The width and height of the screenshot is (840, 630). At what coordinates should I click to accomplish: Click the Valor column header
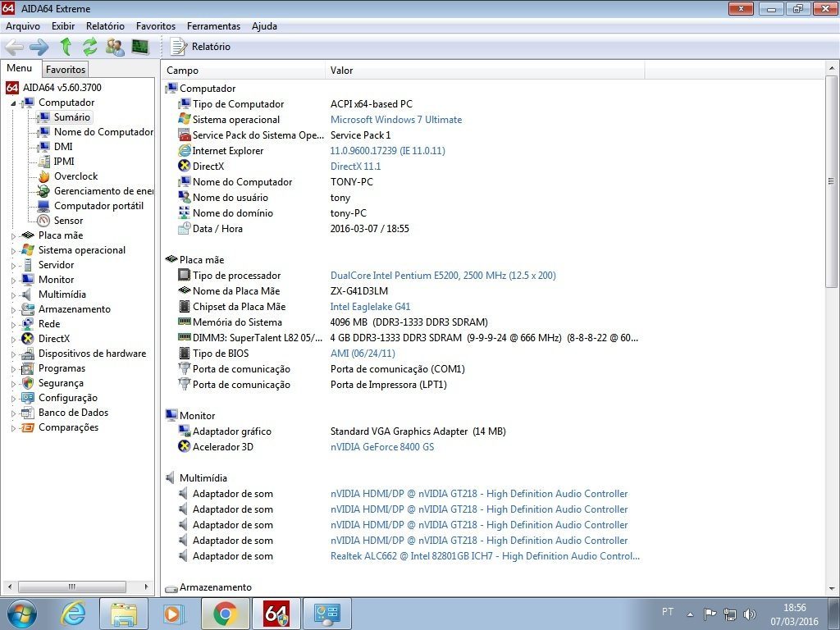[x=484, y=71]
